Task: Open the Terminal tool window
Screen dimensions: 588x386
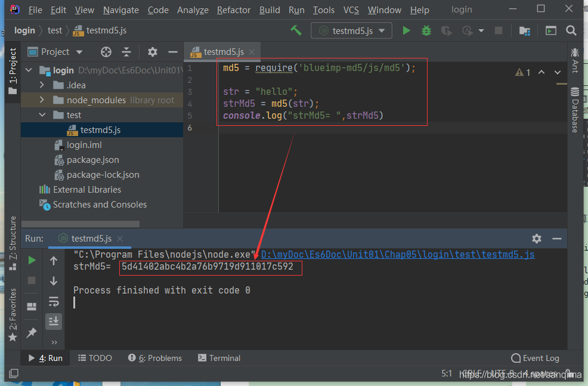Action: tap(219, 358)
